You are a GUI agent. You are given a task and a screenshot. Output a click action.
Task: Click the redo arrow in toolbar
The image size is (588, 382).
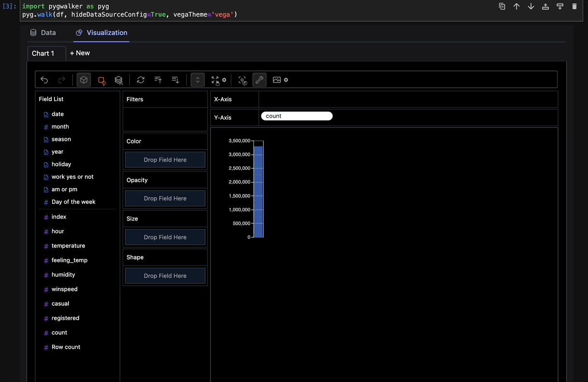(x=61, y=80)
